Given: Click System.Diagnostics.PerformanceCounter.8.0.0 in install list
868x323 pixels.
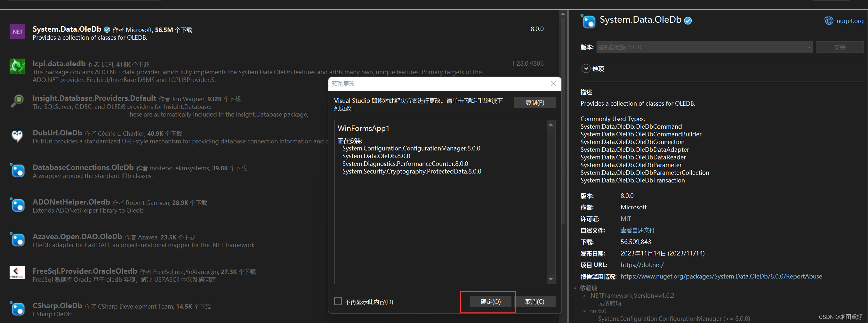Looking at the screenshot, I should pyautogui.click(x=405, y=164).
